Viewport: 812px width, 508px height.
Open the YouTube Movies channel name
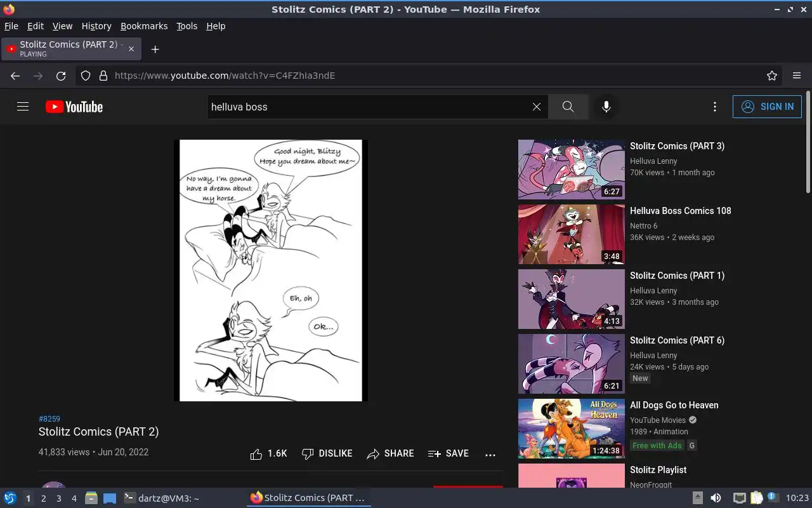point(658,420)
